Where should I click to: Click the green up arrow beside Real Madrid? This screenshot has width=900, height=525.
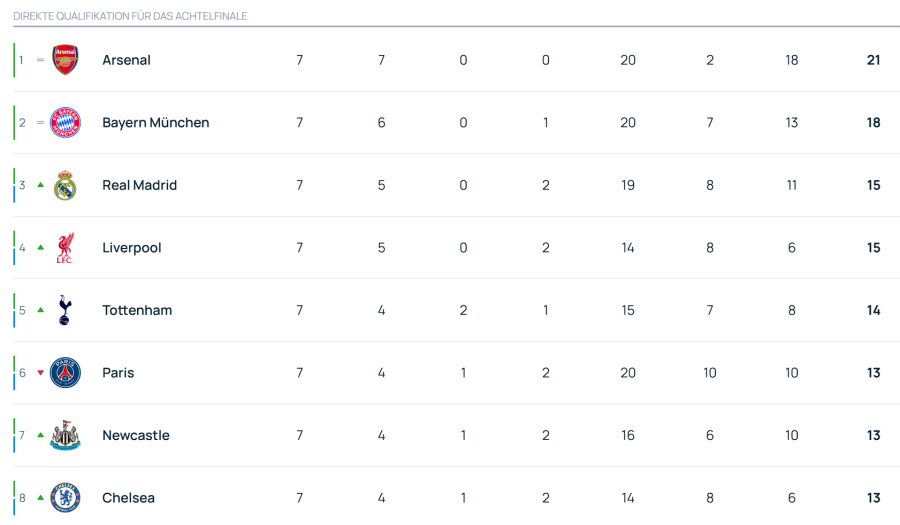(x=41, y=185)
